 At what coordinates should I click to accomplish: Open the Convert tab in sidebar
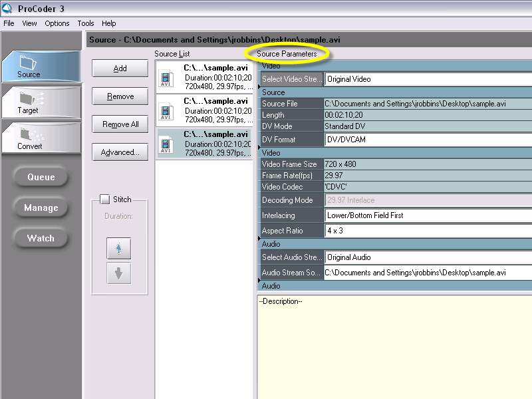(x=41, y=138)
